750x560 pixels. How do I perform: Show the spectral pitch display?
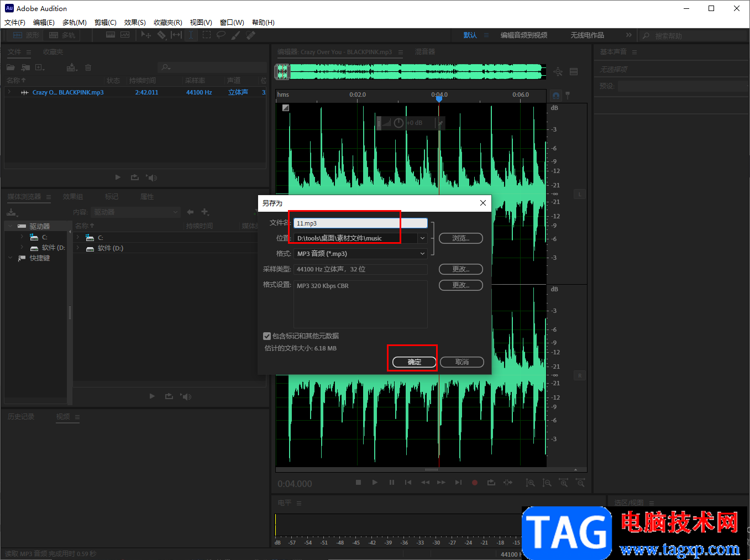coord(125,35)
